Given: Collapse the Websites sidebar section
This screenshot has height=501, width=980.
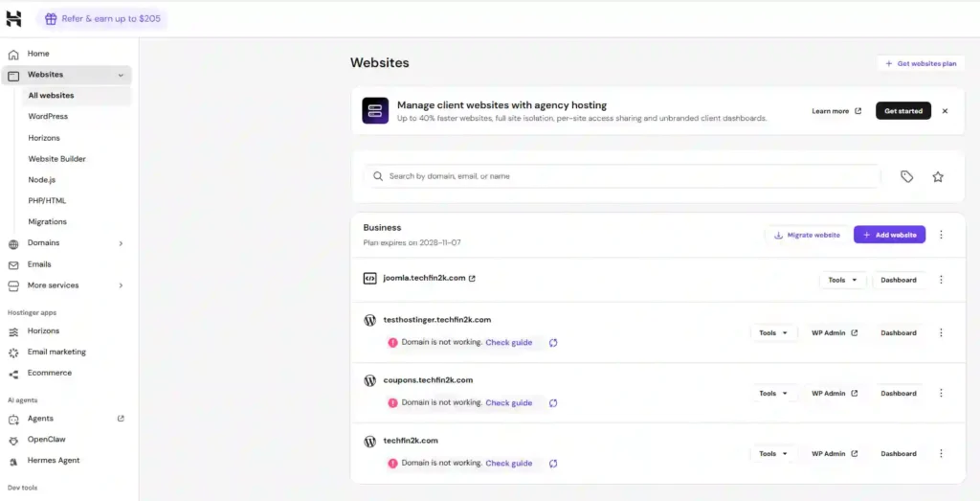Looking at the screenshot, I should click(121, 75).
